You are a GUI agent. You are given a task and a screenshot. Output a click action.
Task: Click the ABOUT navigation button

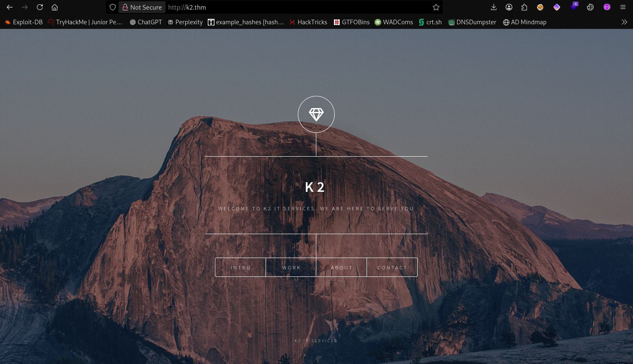coord(341,268)
